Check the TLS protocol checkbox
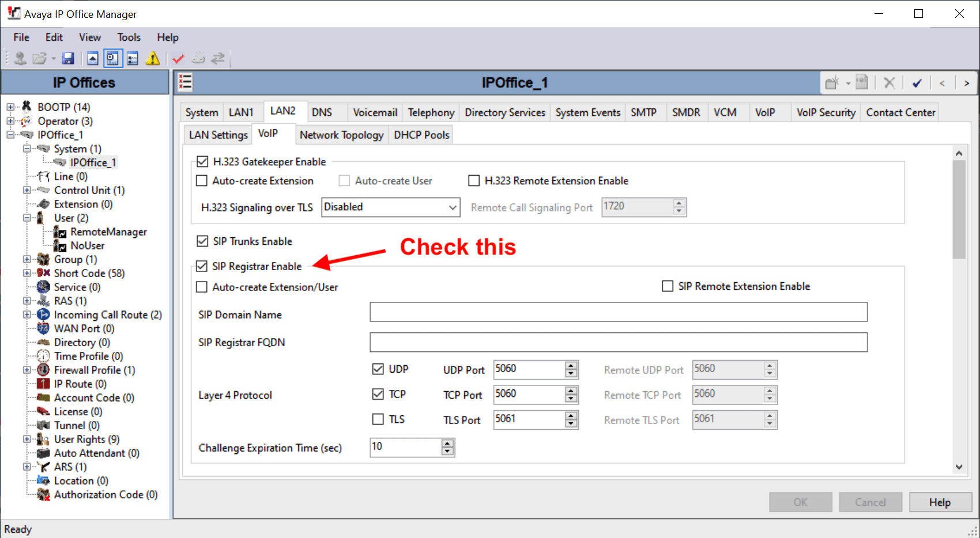Image resolution: width=980 pixels, height=538 pixels. (378, 419)
